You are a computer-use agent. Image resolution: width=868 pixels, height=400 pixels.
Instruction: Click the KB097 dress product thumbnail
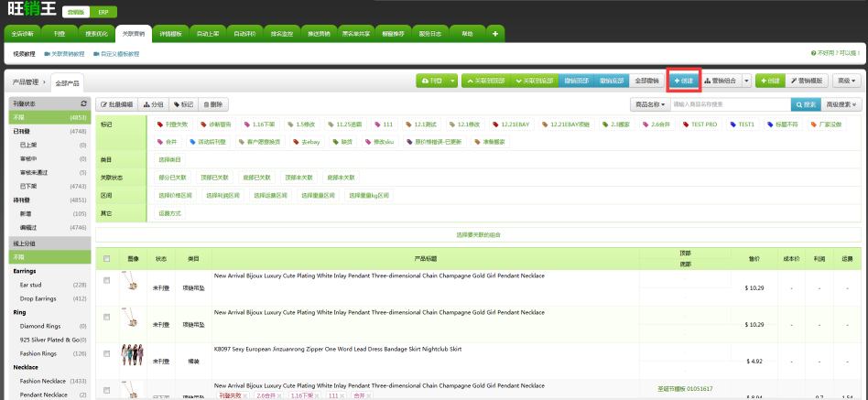pos(133,354)
